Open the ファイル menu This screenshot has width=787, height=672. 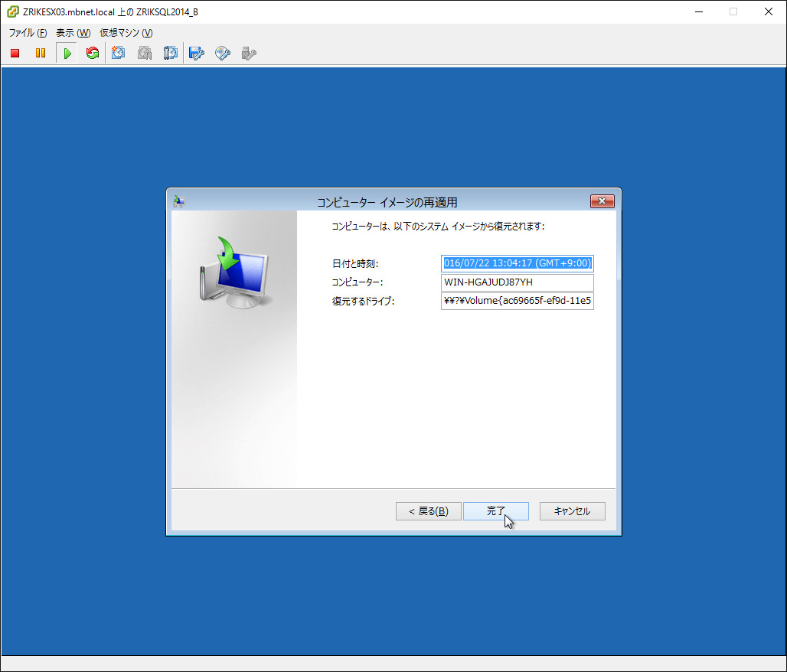click(28, 33)
